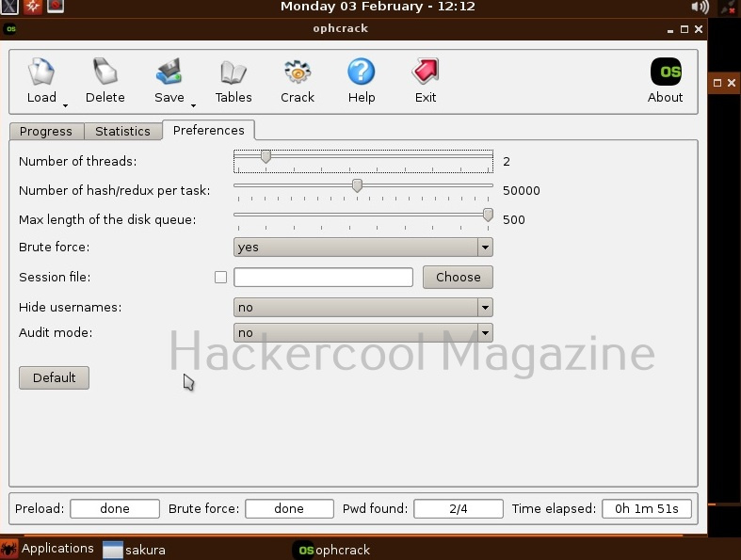741x560 pixels.
Task: Click the ophcrack taskbar entry
Action: pyautogui.click(x=333, y=550)
